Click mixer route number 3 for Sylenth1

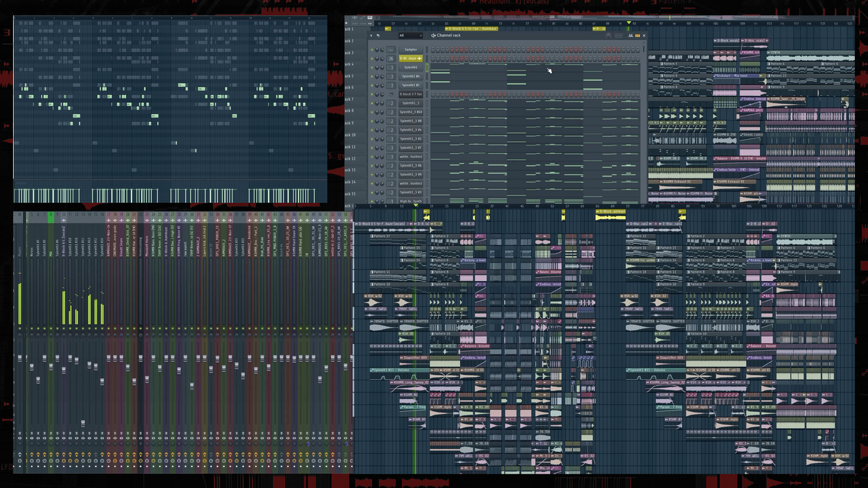391,68
